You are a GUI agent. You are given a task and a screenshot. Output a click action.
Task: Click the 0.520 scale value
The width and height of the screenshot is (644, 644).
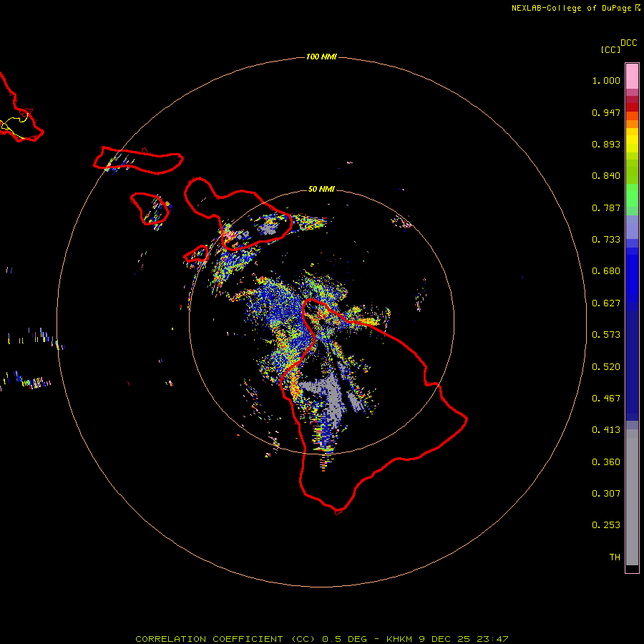pyautogui.click(x=606, y=367)
